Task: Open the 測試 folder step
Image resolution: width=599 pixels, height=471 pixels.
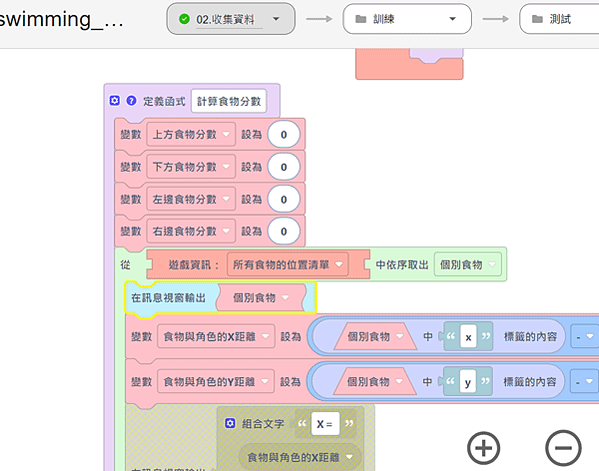Action: coord(559,19)
